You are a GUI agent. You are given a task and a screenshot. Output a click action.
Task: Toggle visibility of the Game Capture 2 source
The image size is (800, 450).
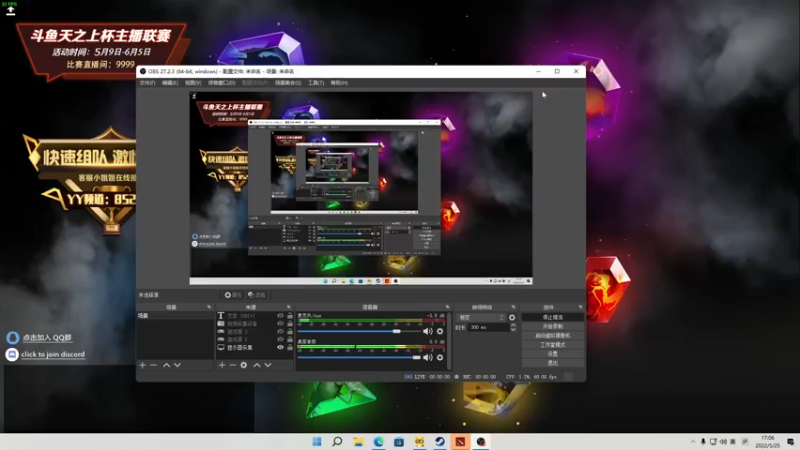(x=280, y=339)
